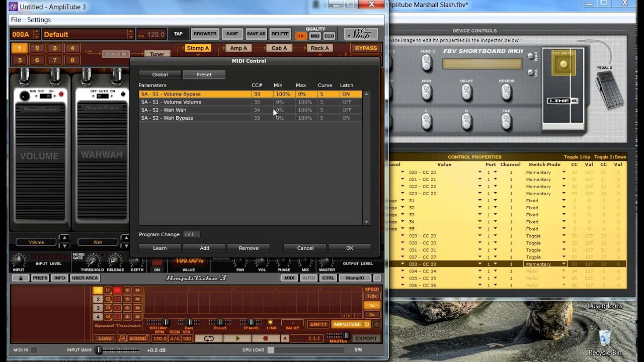The height and width of the screenshot is (362, 644).
Task: Select the Cab A module
Action: click(279, 48)
